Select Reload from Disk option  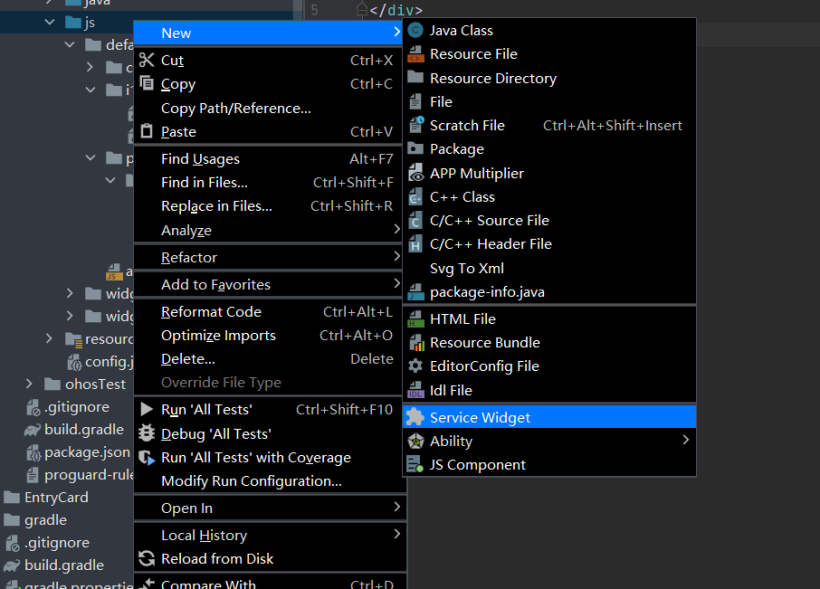click(x=217, y=559)
